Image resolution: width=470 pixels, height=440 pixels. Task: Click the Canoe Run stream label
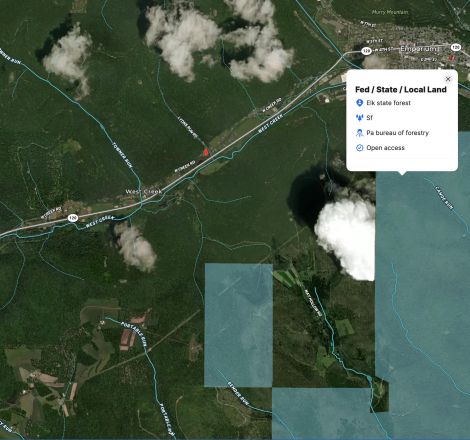[x=444, y=197]
